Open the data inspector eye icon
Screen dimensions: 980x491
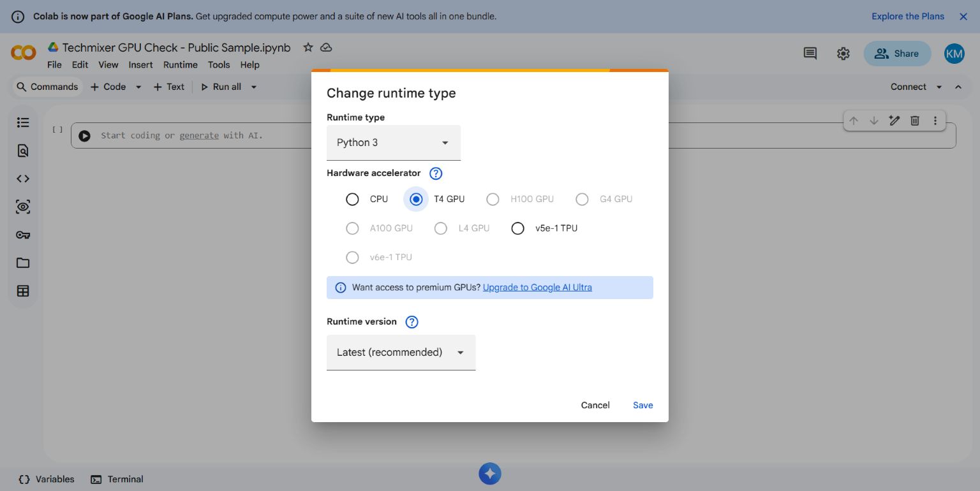pos(23,207)
